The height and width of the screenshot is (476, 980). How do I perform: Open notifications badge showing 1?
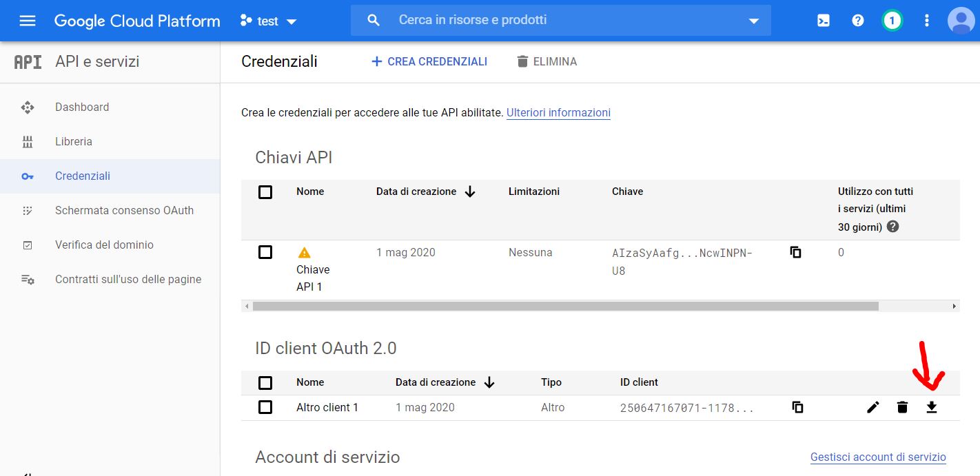892,21
